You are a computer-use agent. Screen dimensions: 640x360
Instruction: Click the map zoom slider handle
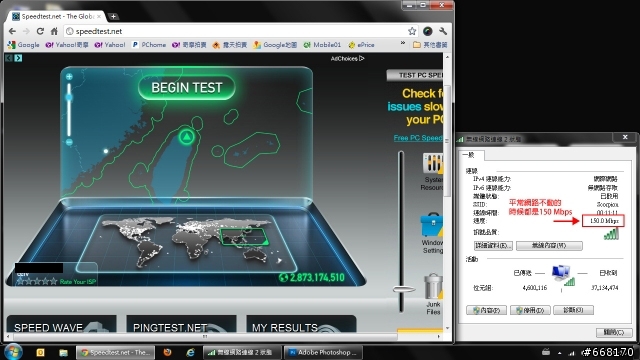pos(69,97)
